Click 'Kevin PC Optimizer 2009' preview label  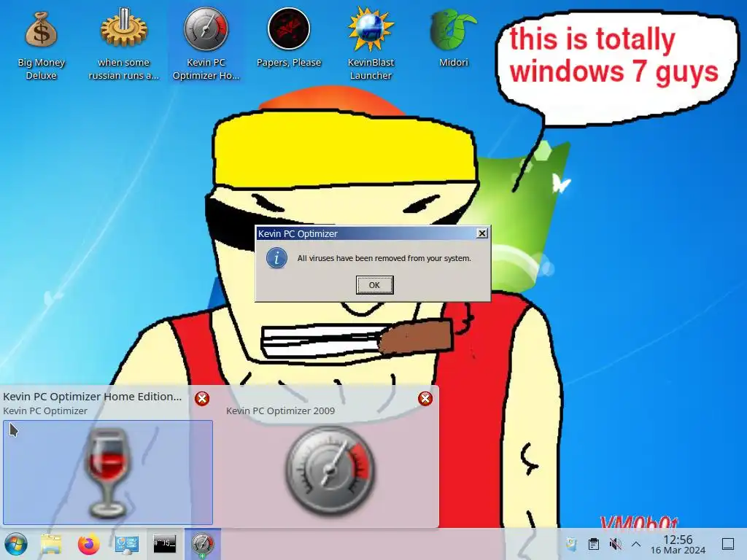click(x=280, y=411)
